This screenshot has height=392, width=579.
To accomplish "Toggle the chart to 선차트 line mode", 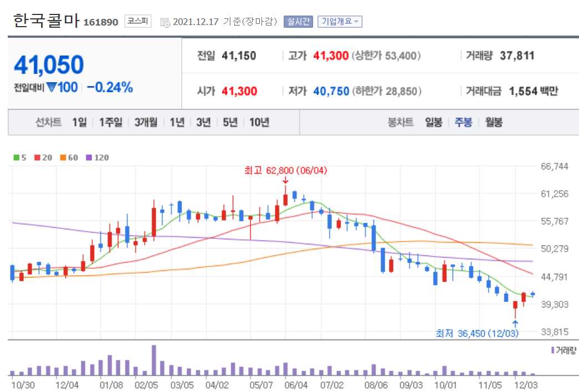I will (48, 122).
